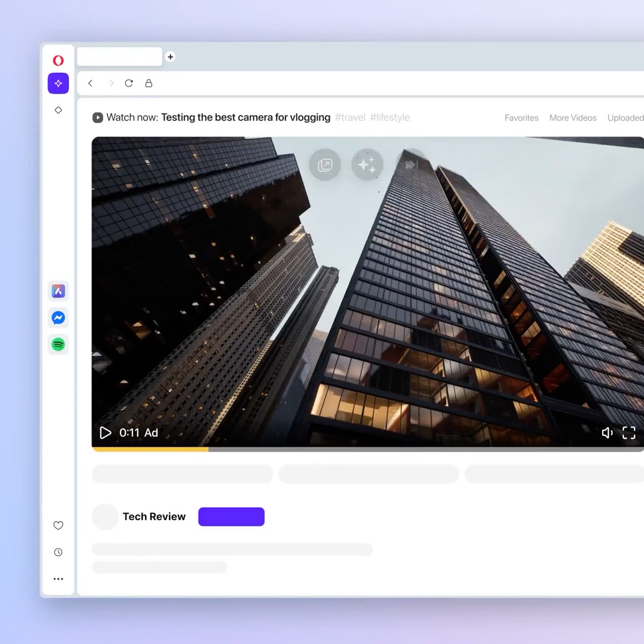
Task: Reload the current page
Action: [x=129, y=83]
